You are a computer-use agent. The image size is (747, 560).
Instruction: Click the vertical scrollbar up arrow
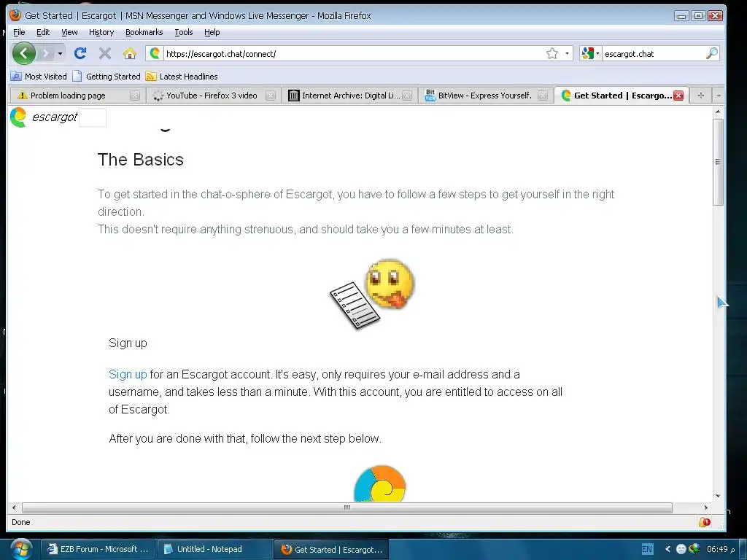(x=718, y=112)
